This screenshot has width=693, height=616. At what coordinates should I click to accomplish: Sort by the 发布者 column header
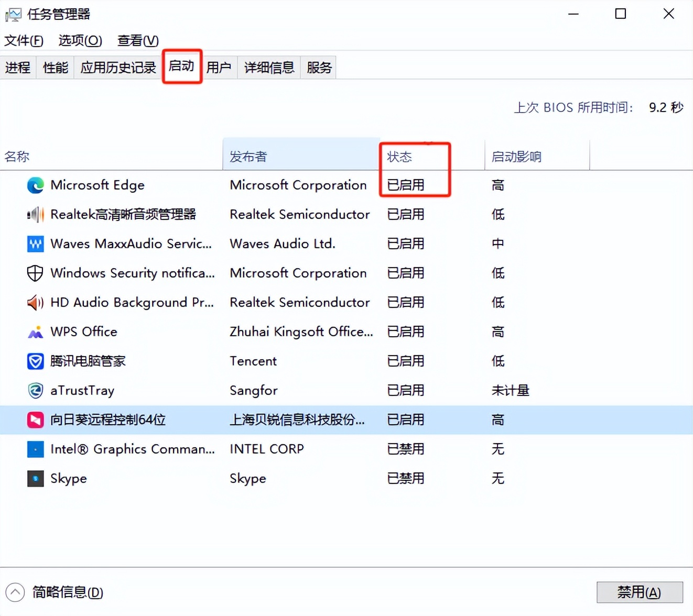pyautogui.click(x=301, y=156)
